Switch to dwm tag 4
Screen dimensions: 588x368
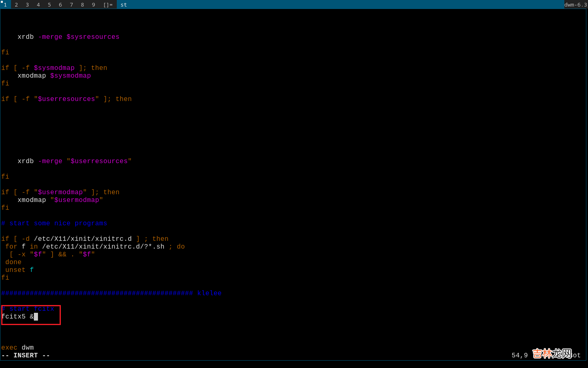click(x=38, y=4)
